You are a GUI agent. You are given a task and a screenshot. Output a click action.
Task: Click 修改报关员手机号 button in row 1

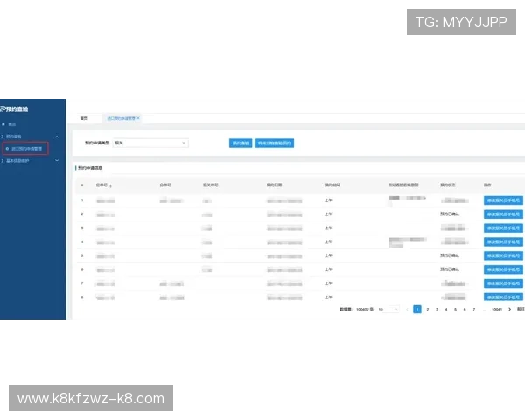click(x=502, y=200)
